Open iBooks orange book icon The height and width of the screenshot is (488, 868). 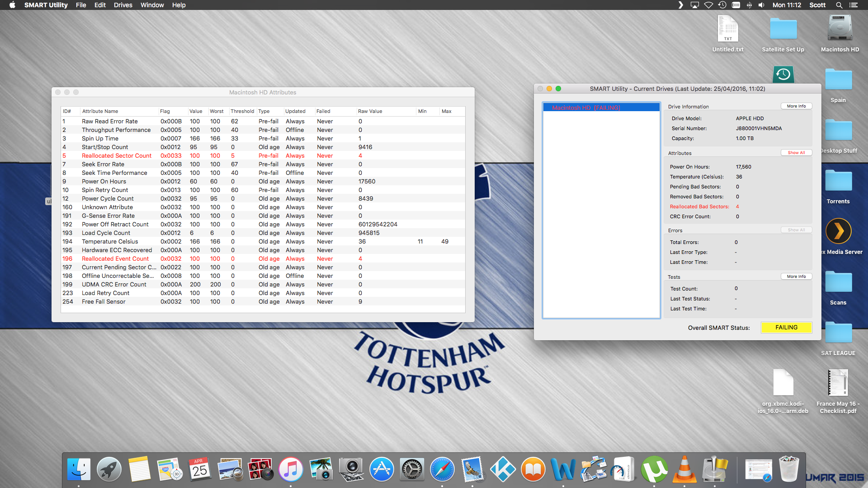(533, 469)
